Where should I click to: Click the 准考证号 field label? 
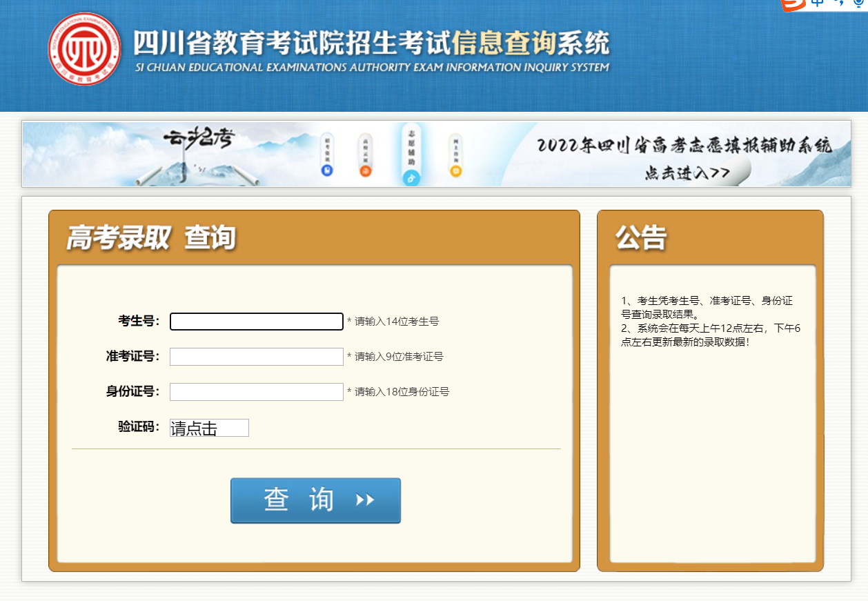(132, 356)
